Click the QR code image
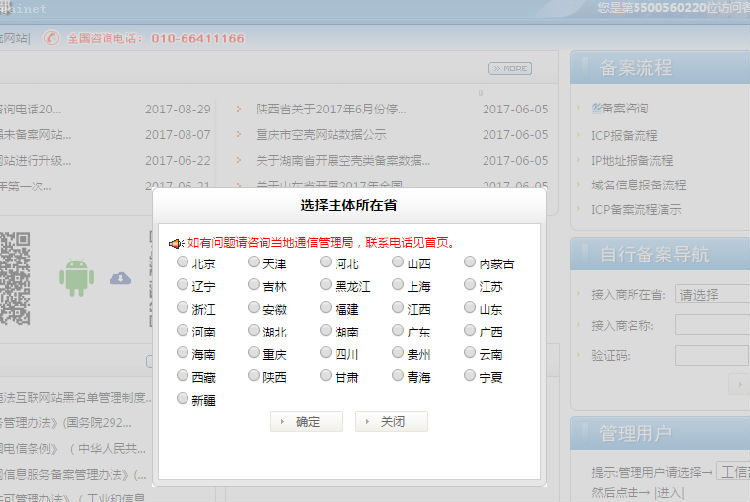 (x=14, y=266)
